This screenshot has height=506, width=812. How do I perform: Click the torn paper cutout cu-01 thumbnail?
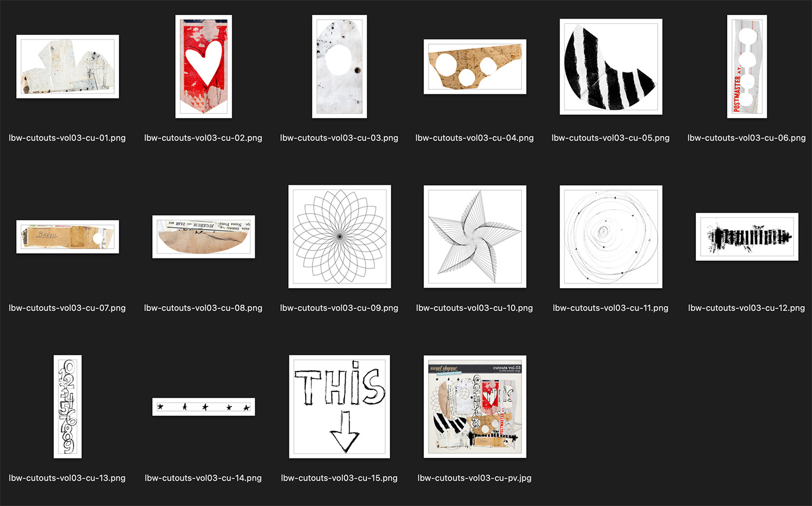[x=68, y=67]
